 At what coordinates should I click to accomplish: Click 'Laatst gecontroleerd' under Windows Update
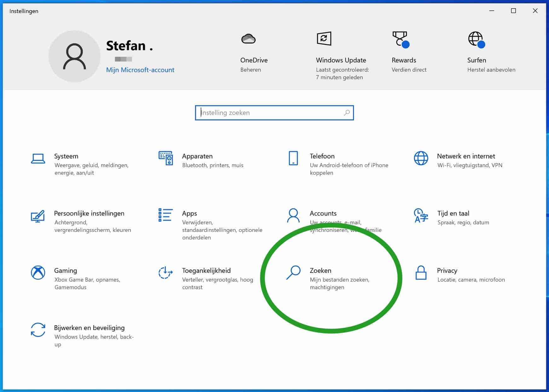coord(342,70)
